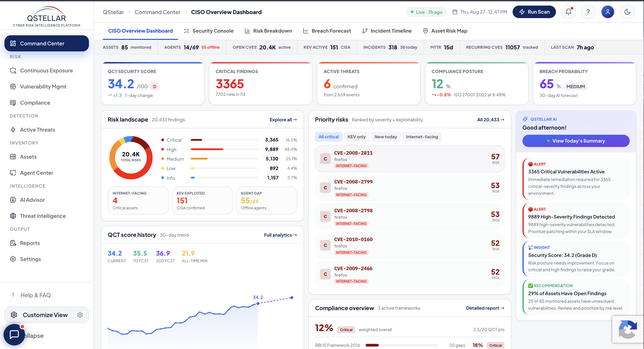Click the Agent Gap offline agents tile
This screenshot has width=644, height=349.
[267, 200]
